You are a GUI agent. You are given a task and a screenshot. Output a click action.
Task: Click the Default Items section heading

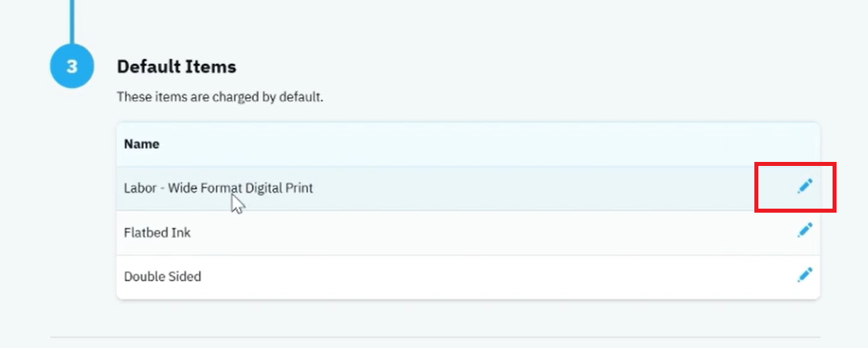(x=177, y=67)
